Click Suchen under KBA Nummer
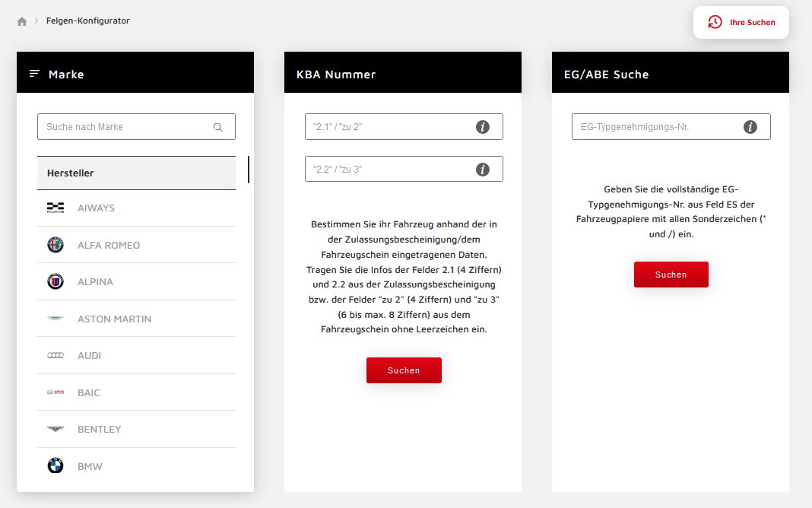The width and height of the screenshot is (812, 508). 404,370
